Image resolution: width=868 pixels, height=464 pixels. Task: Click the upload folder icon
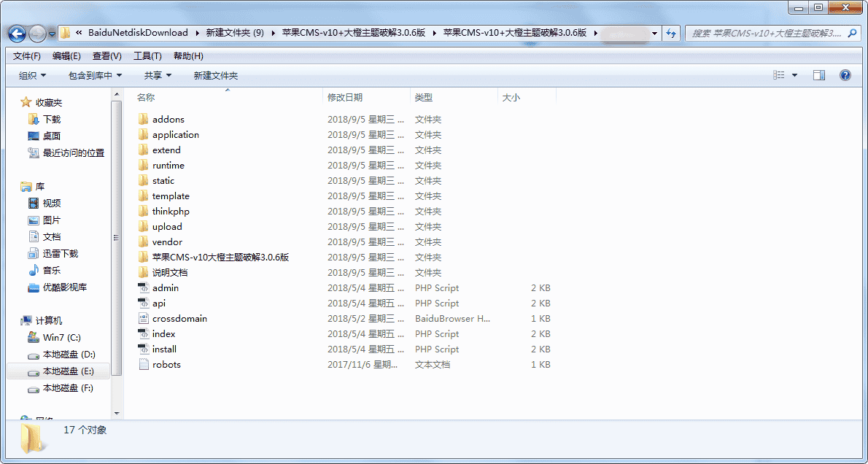(x=144, y=226)
